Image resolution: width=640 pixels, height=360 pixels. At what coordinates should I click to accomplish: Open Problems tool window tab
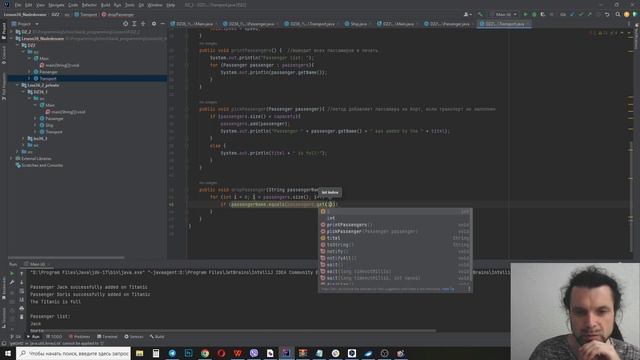(79, 337)
